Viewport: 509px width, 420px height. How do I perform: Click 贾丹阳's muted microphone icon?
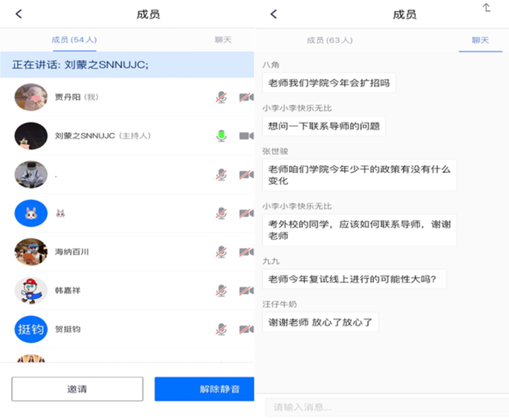(221, 97)
